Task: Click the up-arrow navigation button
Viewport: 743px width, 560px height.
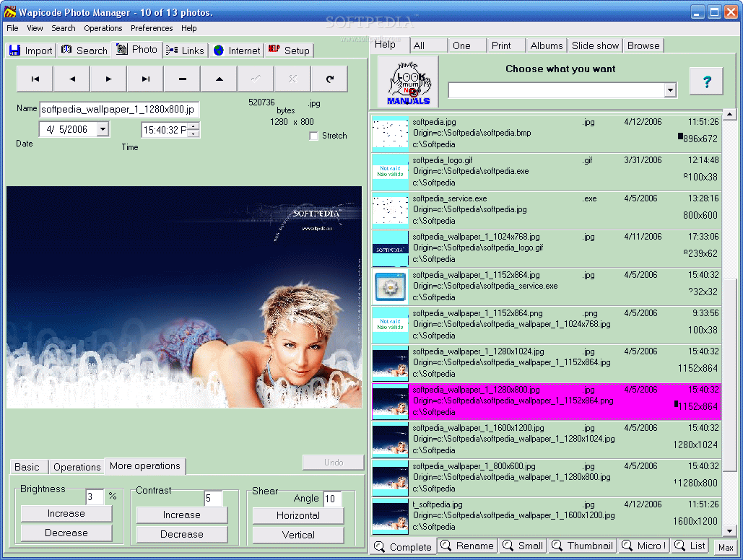Action: [x=219, y=79]
